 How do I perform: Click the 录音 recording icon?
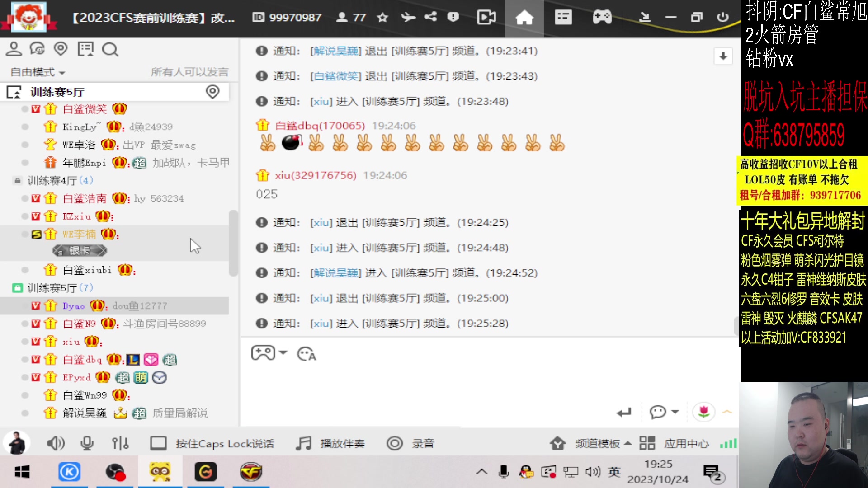point(395,443)
